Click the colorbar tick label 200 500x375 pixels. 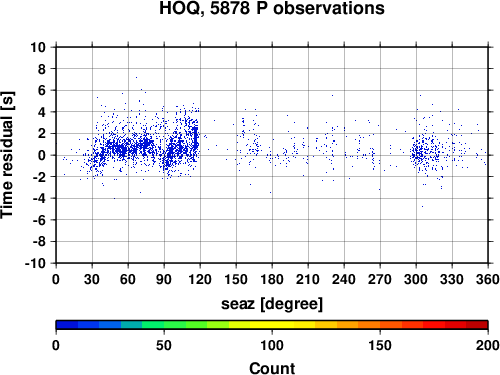click(x=488, y=345)
